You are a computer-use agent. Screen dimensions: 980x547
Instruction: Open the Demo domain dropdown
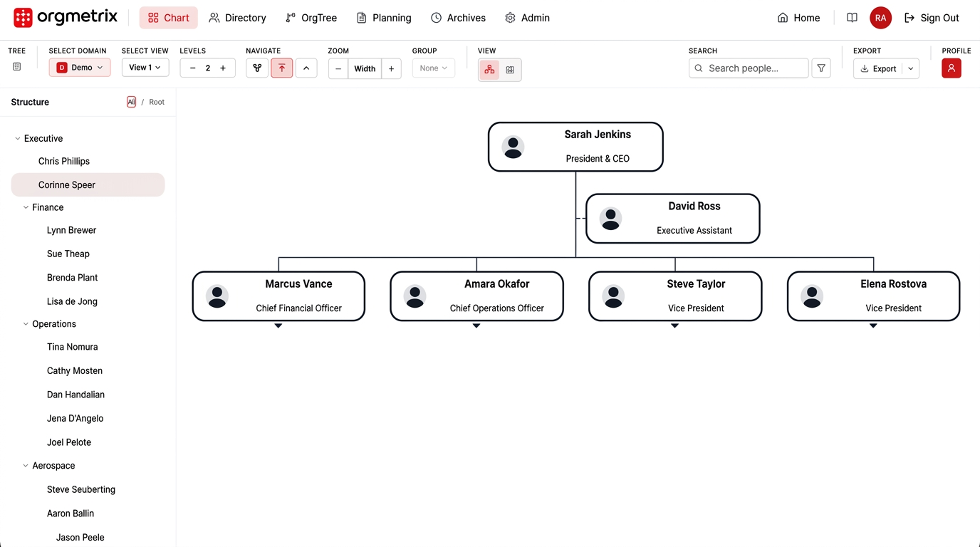[x=80, y=68]
